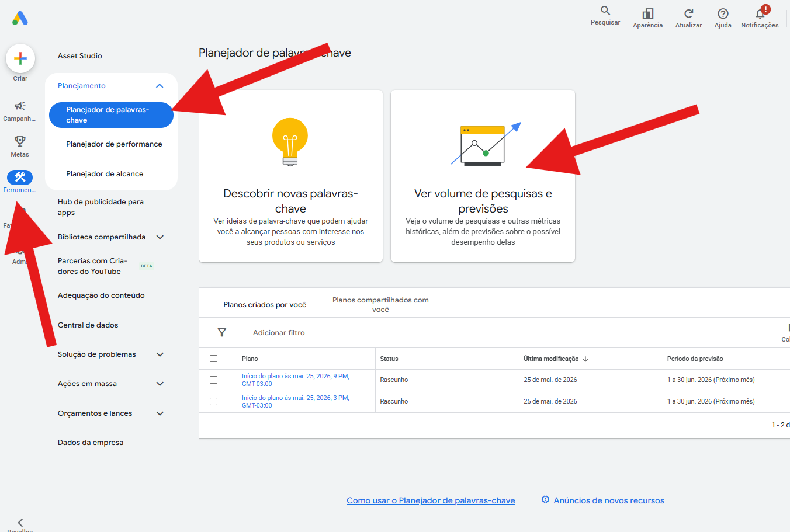Viewport: 790px width, 532px height.
Task: Click Anúncios de novos recursos link
Action: tap(609, 500)
